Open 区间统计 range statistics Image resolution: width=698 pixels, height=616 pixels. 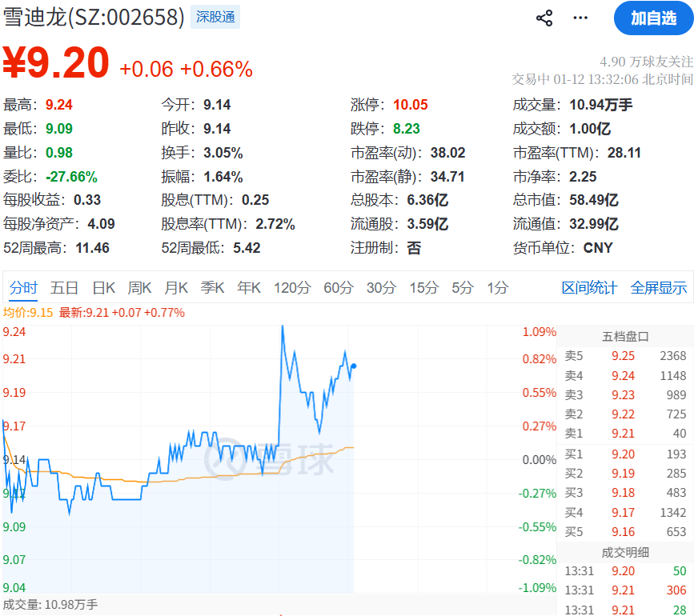tap(590, 288)
